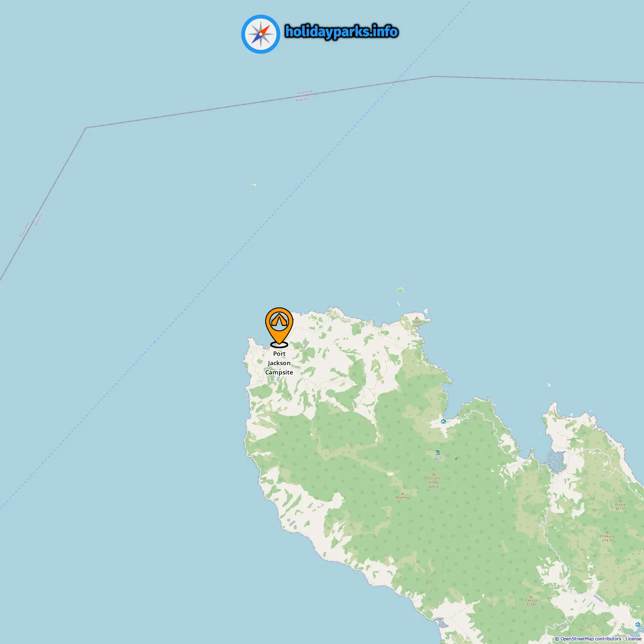Click the Sugar Loaf peak marker
Image resolution: width=644 pixels, height=644 pixels.
pyautogui.click(x=417, y=318)
